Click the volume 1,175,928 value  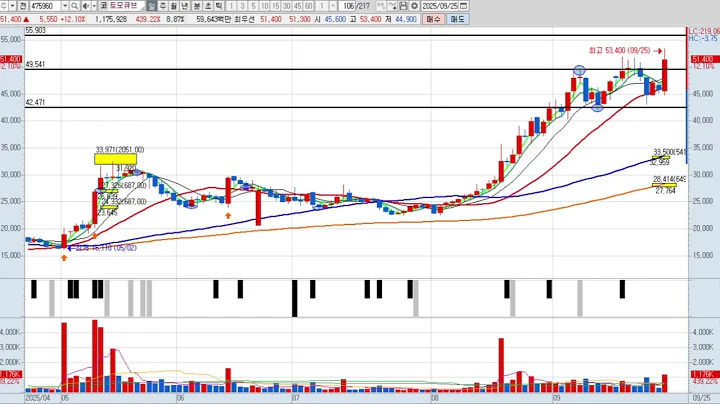click(111, 19)
